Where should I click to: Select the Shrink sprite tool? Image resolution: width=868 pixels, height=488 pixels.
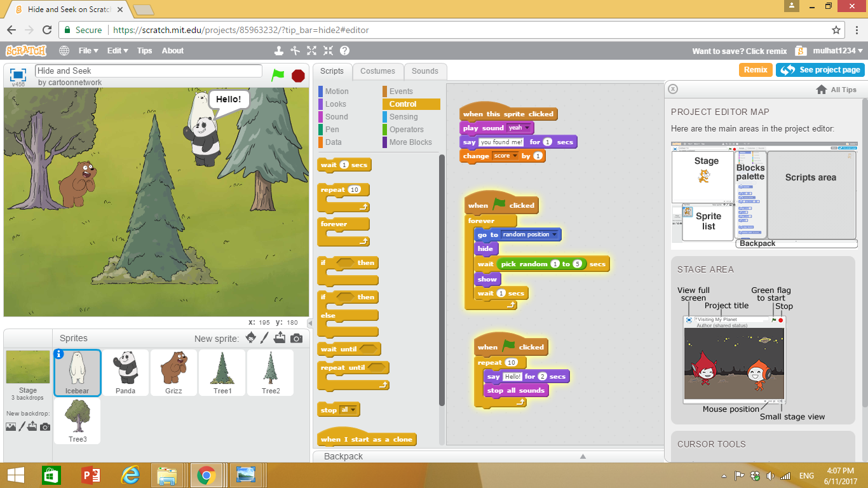coord(328,51)
